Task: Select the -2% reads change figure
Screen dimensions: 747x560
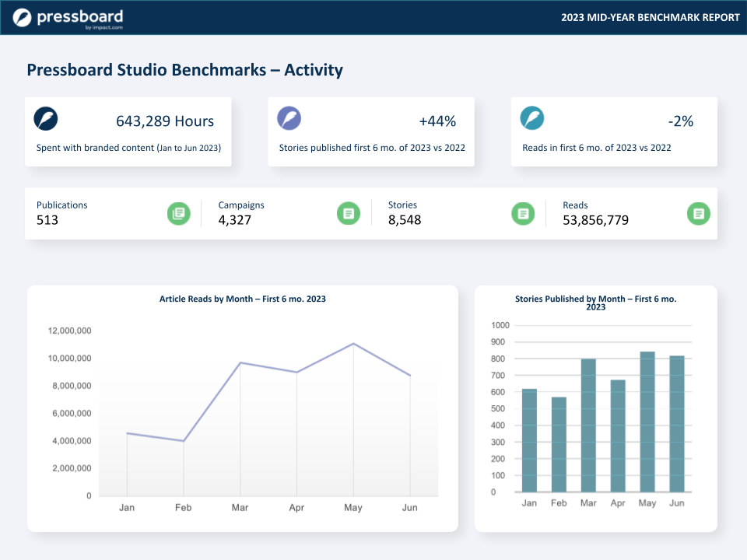Action: (679, 121)
